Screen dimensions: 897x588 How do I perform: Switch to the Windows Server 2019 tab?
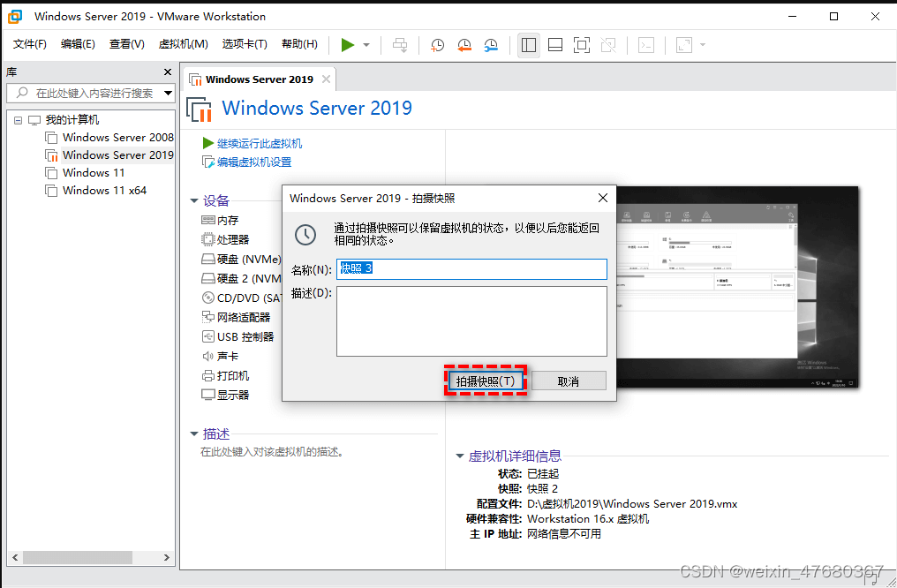260,79
